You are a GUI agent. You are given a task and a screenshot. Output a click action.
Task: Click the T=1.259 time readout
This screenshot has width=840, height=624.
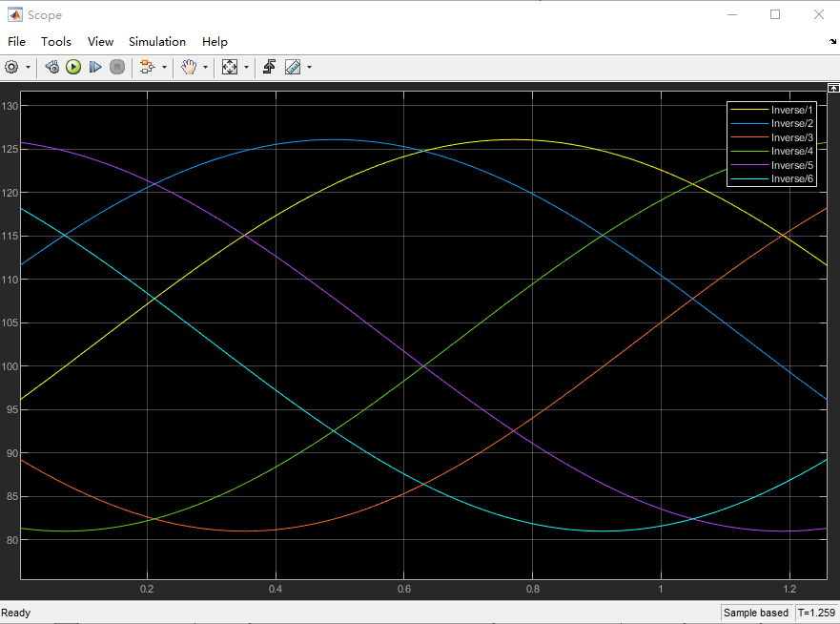click(x=816, y=613)
